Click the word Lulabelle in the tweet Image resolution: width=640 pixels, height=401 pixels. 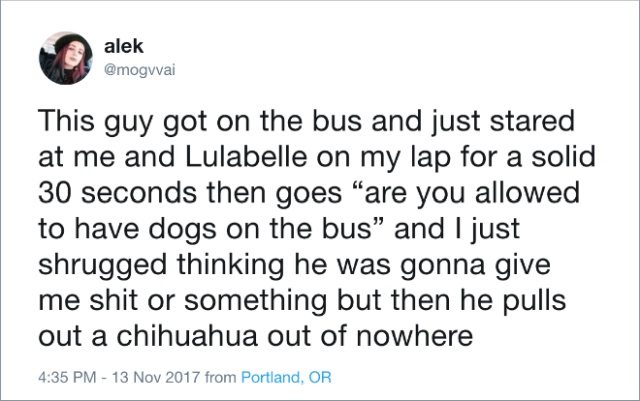246,157
